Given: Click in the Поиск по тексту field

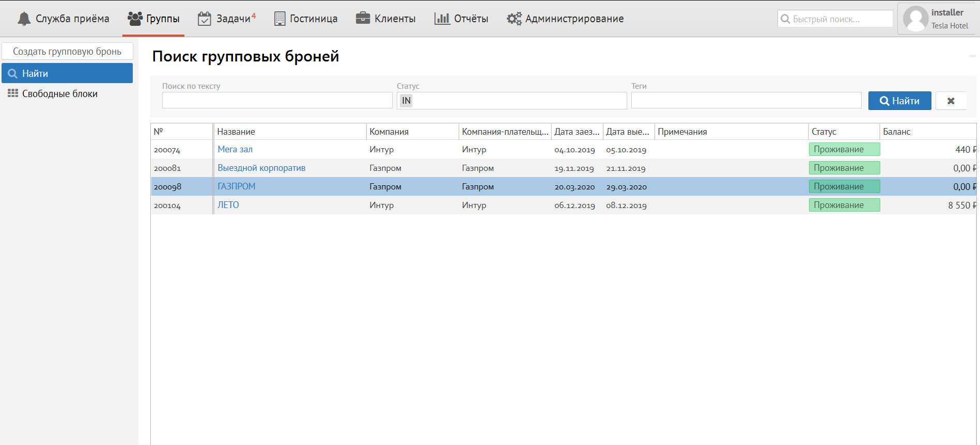Looking at the screenshot, I should point(277,101).
